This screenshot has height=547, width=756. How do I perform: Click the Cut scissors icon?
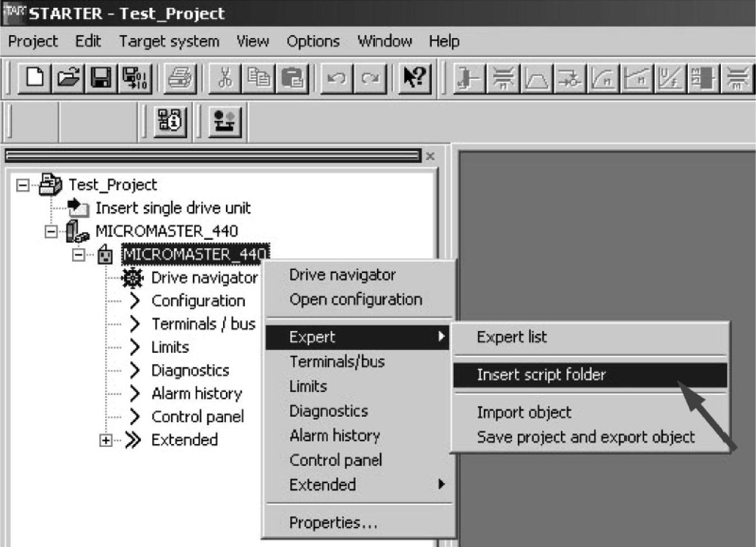click(x=225, y=78)
